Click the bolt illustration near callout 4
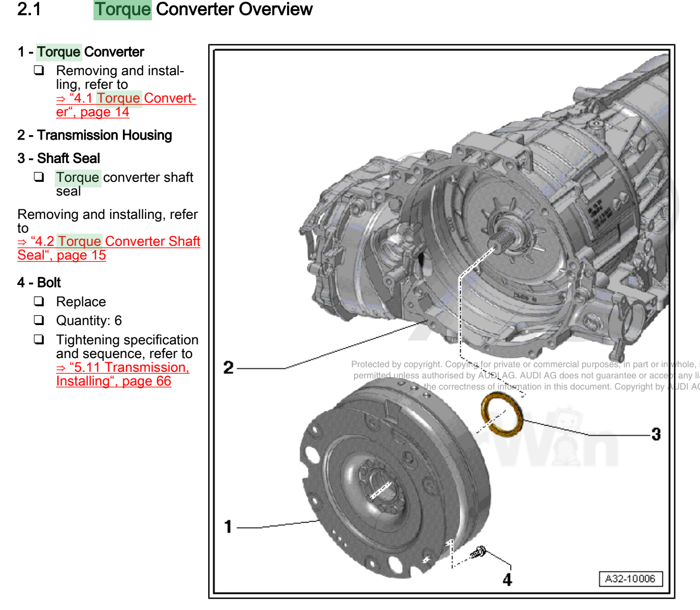 (x=480, y=552)
